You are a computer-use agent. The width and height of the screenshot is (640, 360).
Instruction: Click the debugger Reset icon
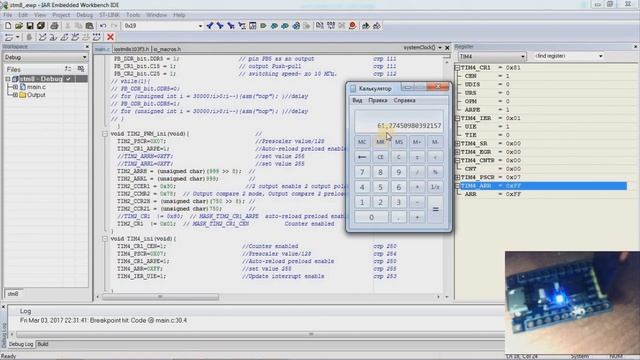tap(9, 37)
